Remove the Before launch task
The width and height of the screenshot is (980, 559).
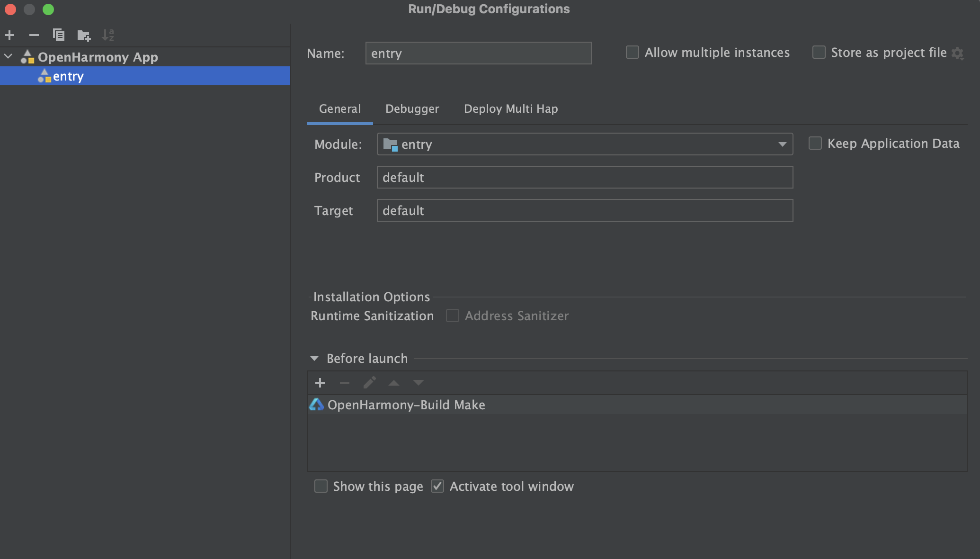pyautogui.click(x=345, y=383)
